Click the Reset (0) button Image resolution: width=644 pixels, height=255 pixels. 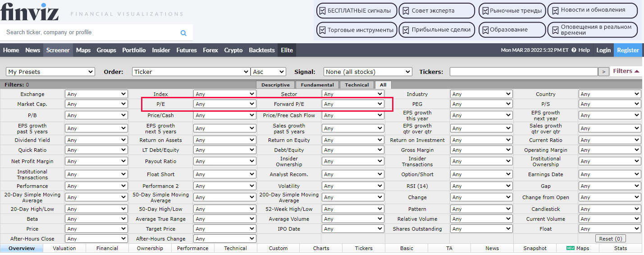coord(611,239)
